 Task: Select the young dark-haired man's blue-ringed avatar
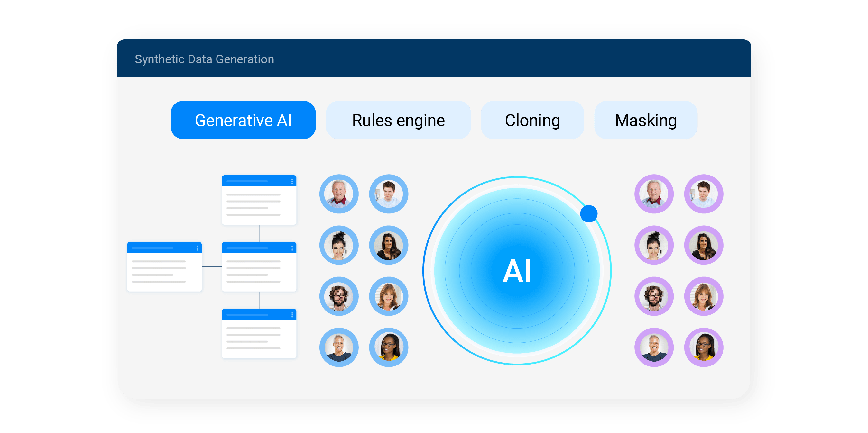389,194
